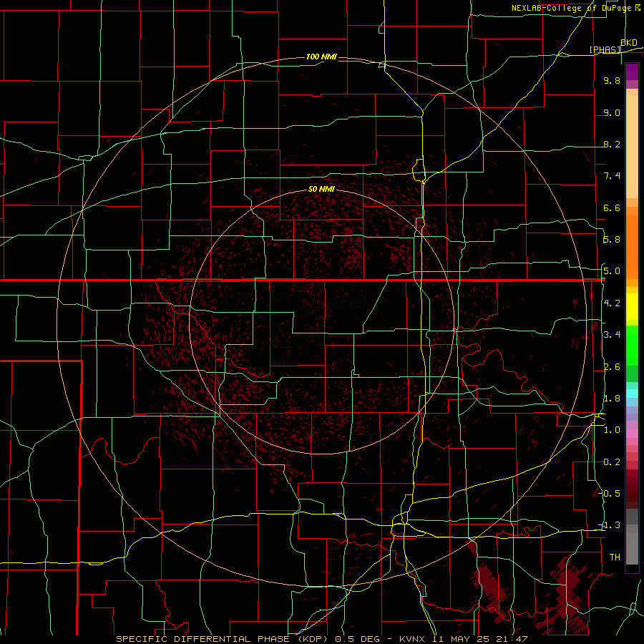Click the -0.5 scale value
Screen dimensions: 644x644
[610, 494]
